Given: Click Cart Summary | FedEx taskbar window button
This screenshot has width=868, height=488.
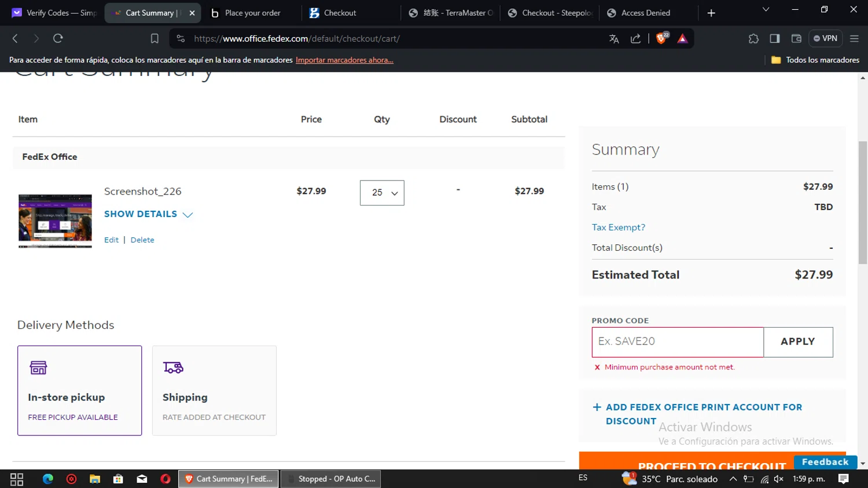Looking at the screenshot, I should 229,479.
